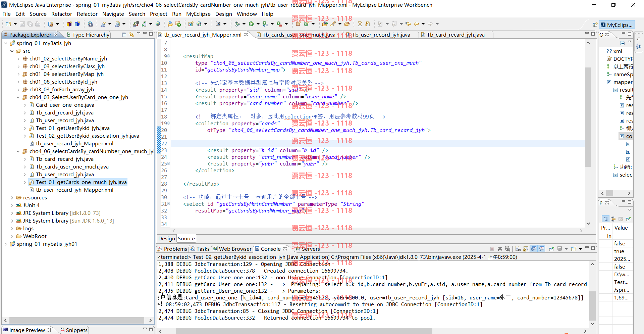644x334 pixels.
Task: Expand ch01_02_selectUserByName_jyh package
Action: (18, 59)
